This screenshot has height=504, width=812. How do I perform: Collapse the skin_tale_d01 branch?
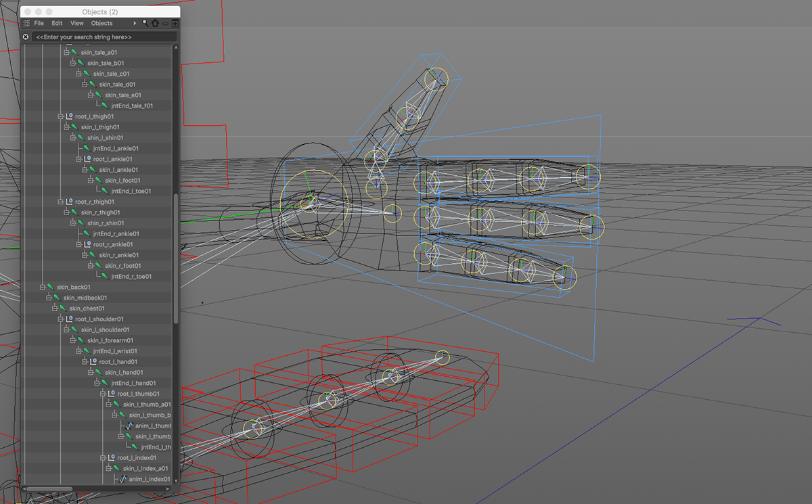[x=85, y=85]
